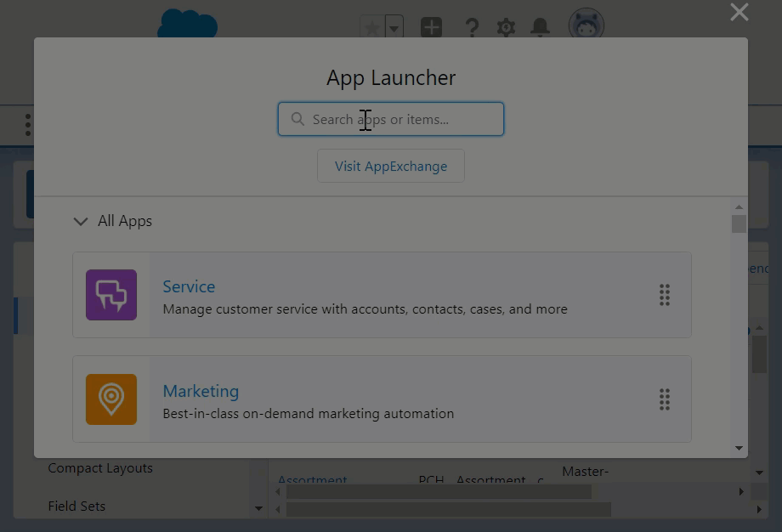This screenshot has height=532, width=782.
Task: Open the global actions plus icon
Action: [x=432, y=27]
